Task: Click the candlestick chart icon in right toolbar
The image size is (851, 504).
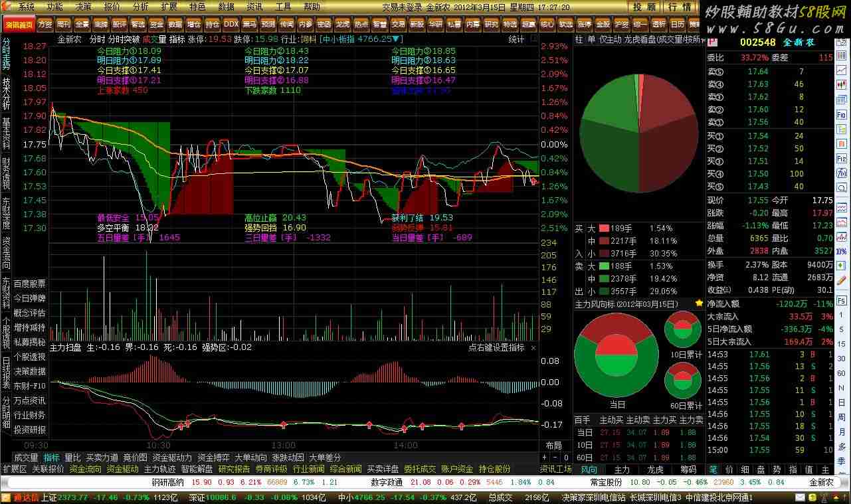Action: (842, 84)
